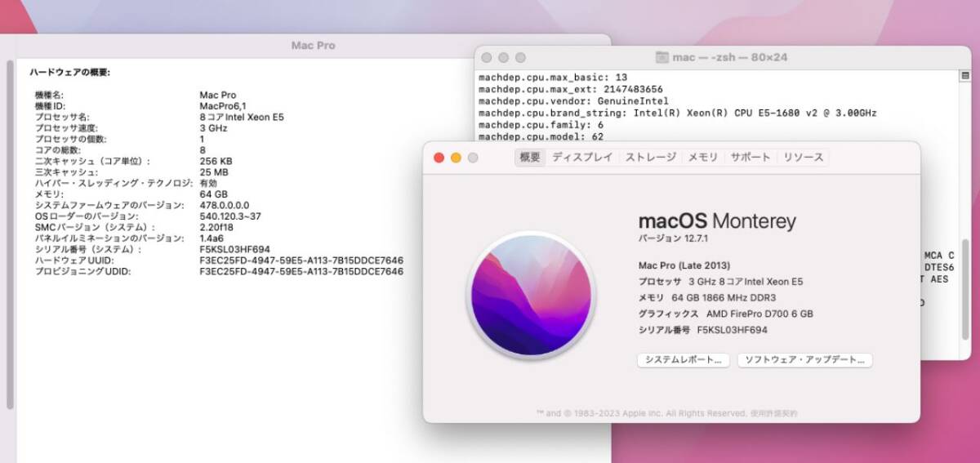Click the macOS Monterey logo image
Image resolution: width=980 pixels, height=463 pixels.
point(529,294)
